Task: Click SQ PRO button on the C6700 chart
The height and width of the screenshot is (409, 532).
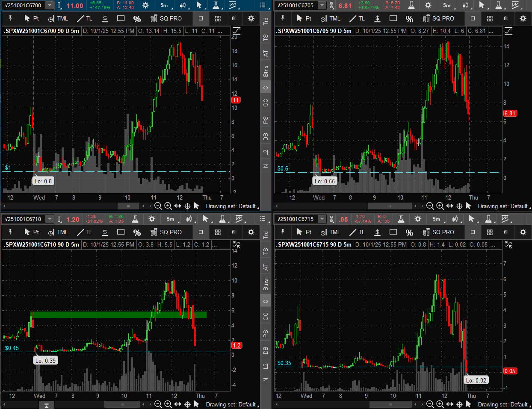Action: (166, 18)
